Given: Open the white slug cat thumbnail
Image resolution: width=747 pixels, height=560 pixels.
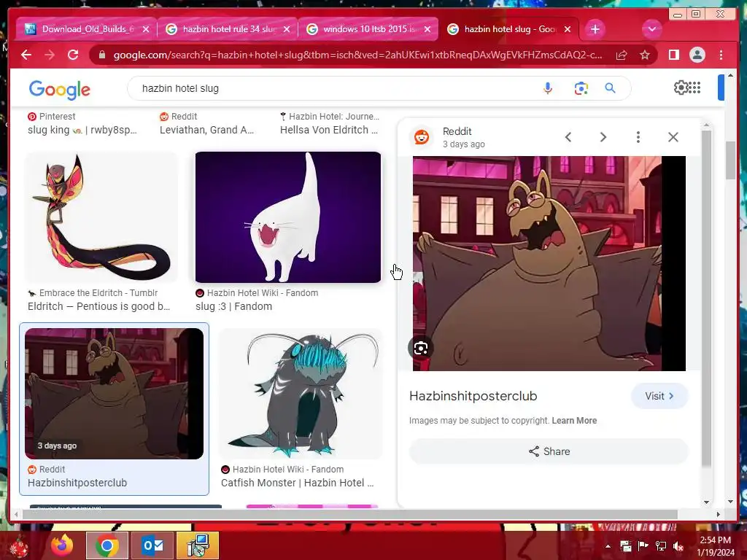Looking at the screenshot, I should point(288,217).
